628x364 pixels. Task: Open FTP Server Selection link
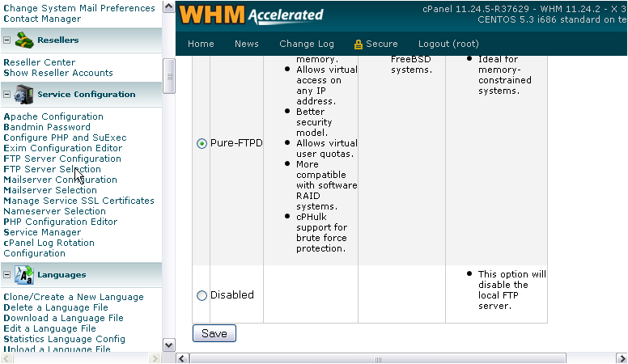coord(52,169)
